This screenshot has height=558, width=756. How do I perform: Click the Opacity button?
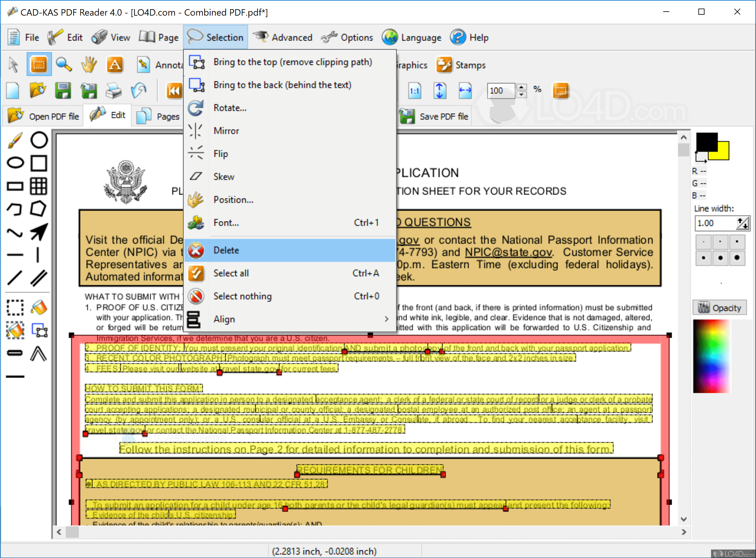720,308
